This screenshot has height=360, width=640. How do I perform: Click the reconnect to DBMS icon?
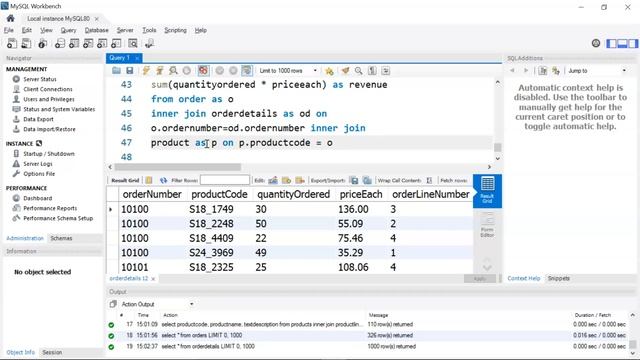point(149,43)
